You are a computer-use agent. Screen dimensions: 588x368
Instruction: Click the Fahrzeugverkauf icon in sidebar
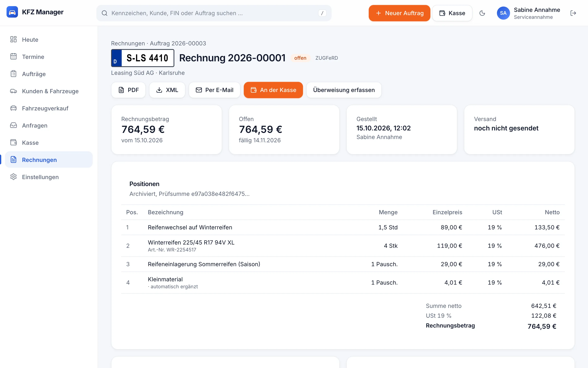[13, 108]
